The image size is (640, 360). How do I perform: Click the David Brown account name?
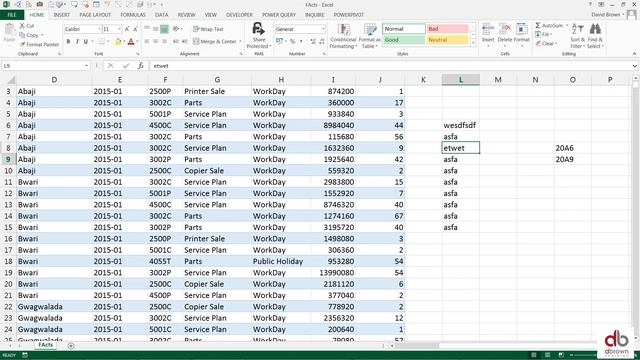(x=606, y=15)
